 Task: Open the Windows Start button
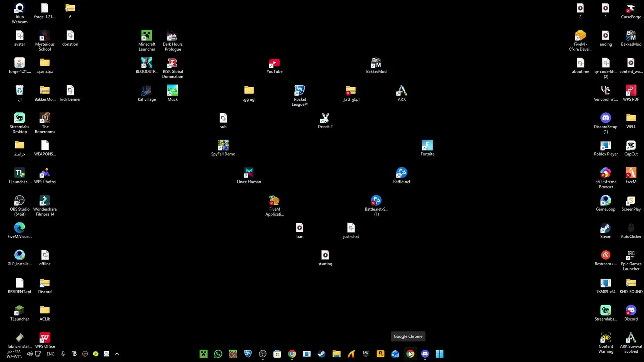pyautogui.click(x=439, y=354)
